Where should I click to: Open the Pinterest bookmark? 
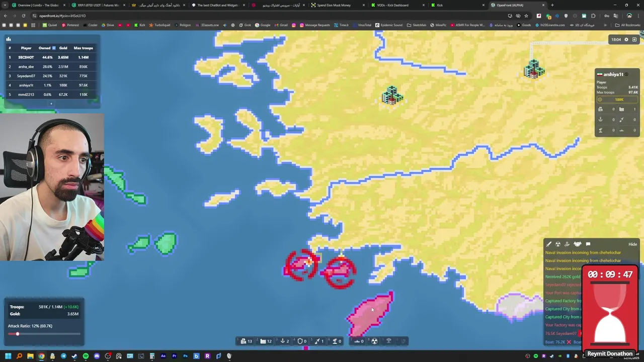click(x=70, y=25)
